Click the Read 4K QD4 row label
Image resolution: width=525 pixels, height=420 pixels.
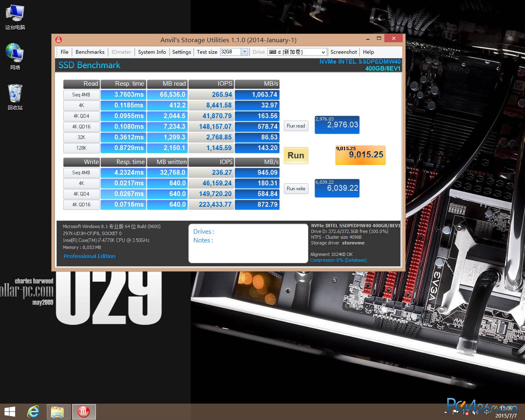[81, 116]
